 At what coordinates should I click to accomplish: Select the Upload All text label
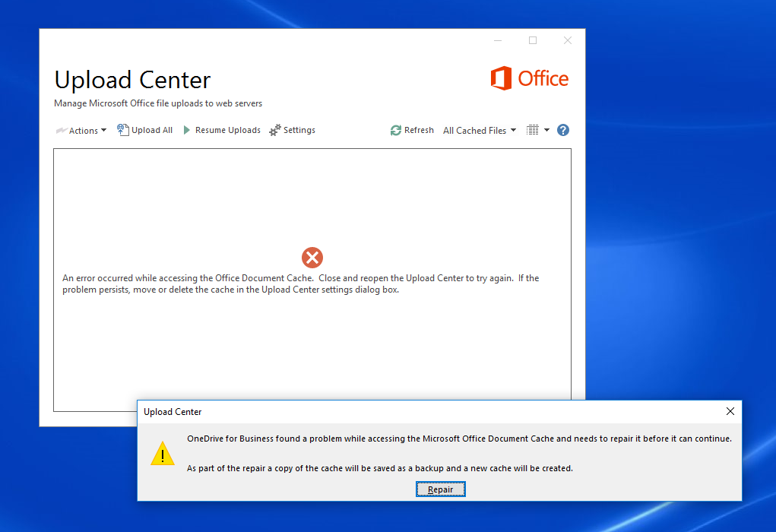[x=152, y=130]
